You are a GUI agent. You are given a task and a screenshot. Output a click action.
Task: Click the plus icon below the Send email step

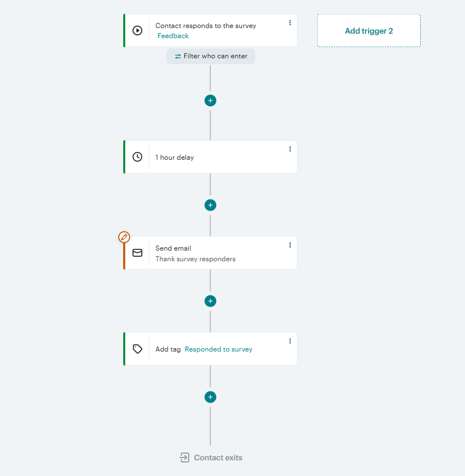point(210,301)
